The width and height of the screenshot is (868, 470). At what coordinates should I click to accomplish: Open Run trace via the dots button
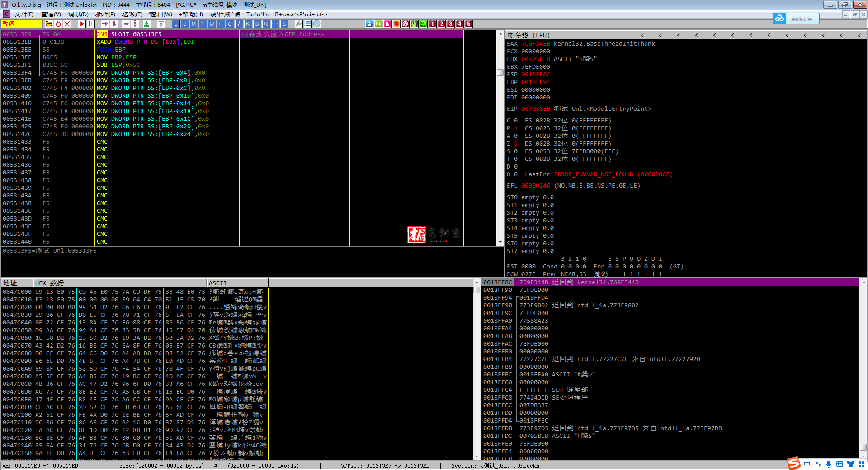[x=275, y=24]
